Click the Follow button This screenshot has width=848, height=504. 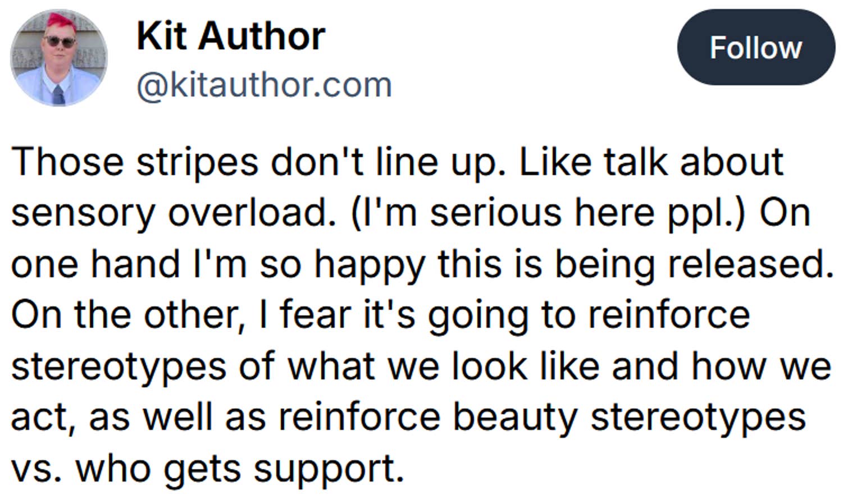[755, 48]
